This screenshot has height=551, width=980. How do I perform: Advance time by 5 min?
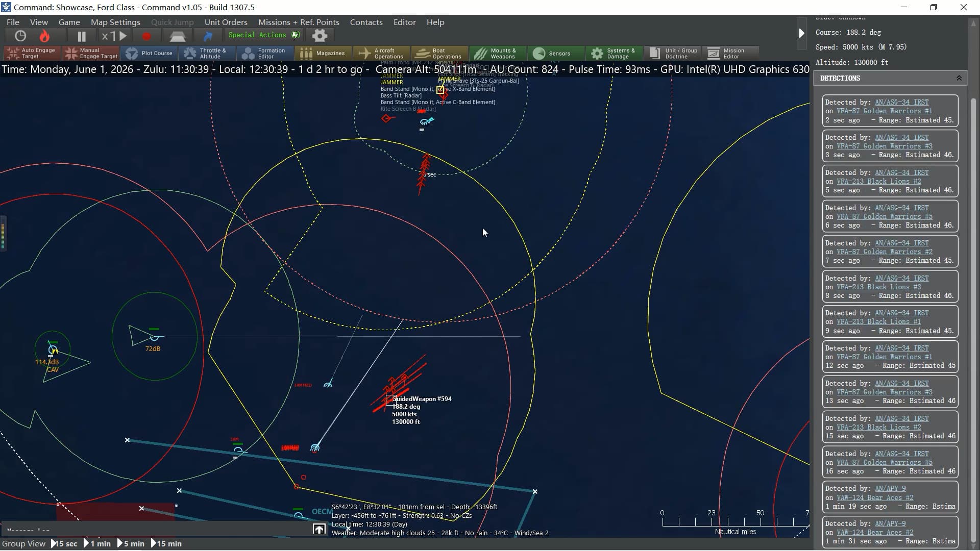pos(131,543)
